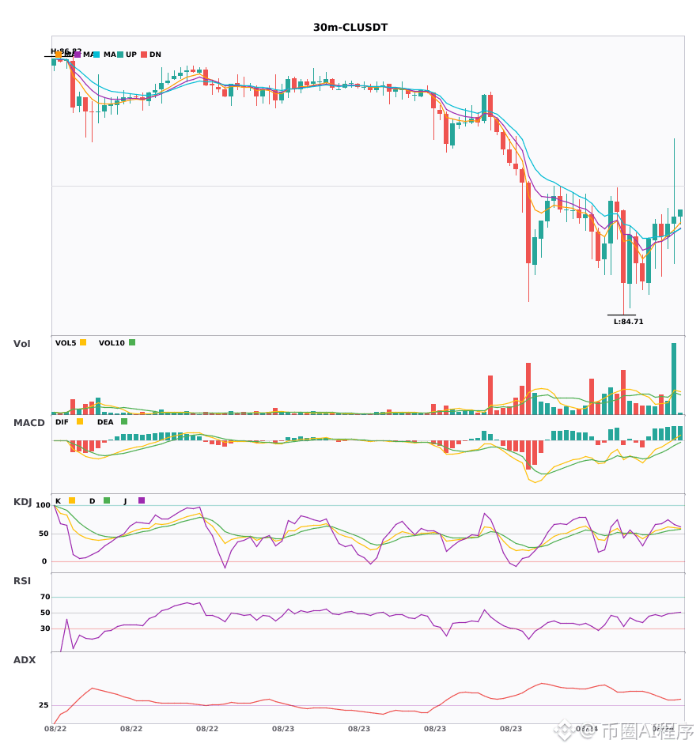Select the green UP legend swatch
700x751 pixels.
[120, 55]
